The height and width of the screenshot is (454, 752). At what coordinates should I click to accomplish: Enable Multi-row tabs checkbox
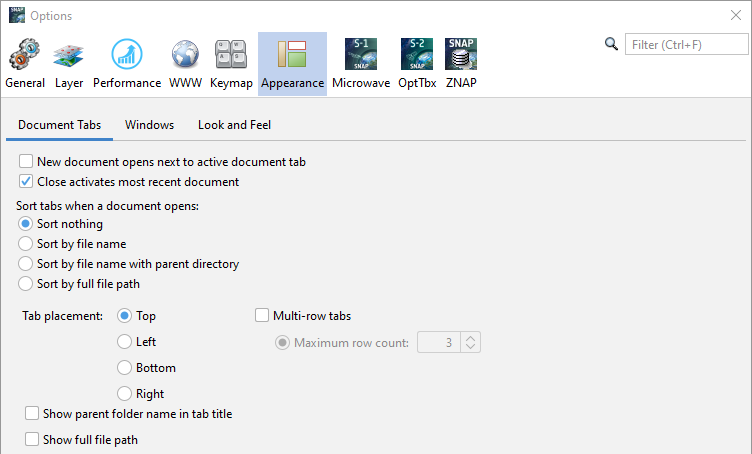(263, 316)
